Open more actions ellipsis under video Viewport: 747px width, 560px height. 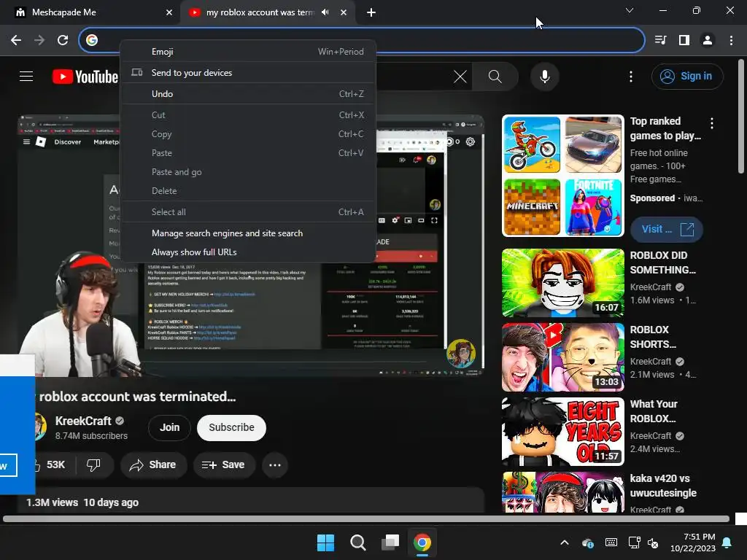pos(275,464)
